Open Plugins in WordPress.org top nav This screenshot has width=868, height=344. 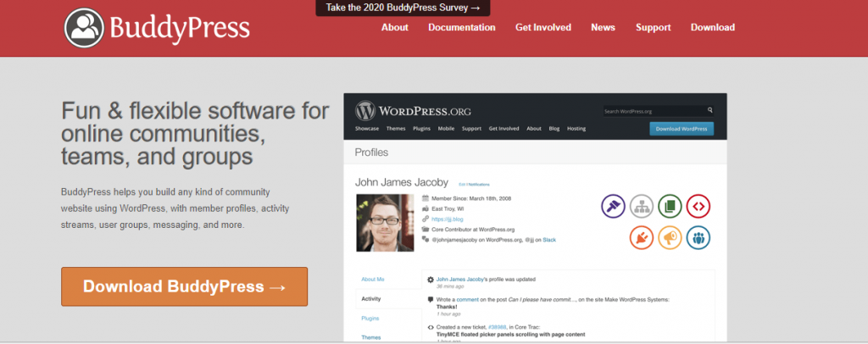(422, 128)
